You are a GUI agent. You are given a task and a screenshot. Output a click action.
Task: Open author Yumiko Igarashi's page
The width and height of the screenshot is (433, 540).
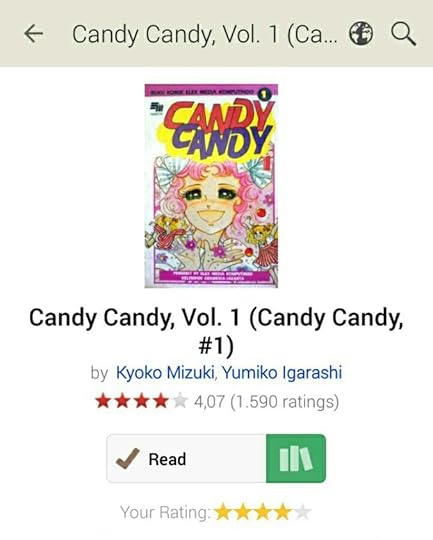[282, 373]
